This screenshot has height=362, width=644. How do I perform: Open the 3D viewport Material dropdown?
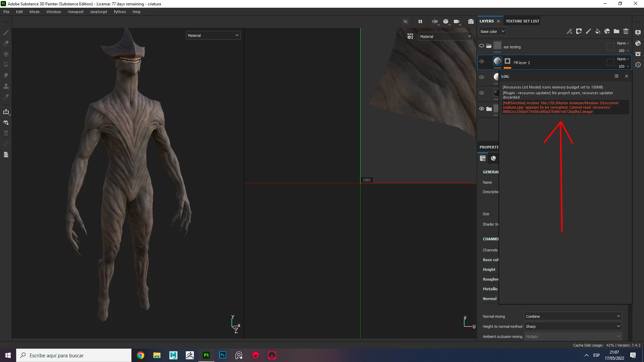(213, 36)
